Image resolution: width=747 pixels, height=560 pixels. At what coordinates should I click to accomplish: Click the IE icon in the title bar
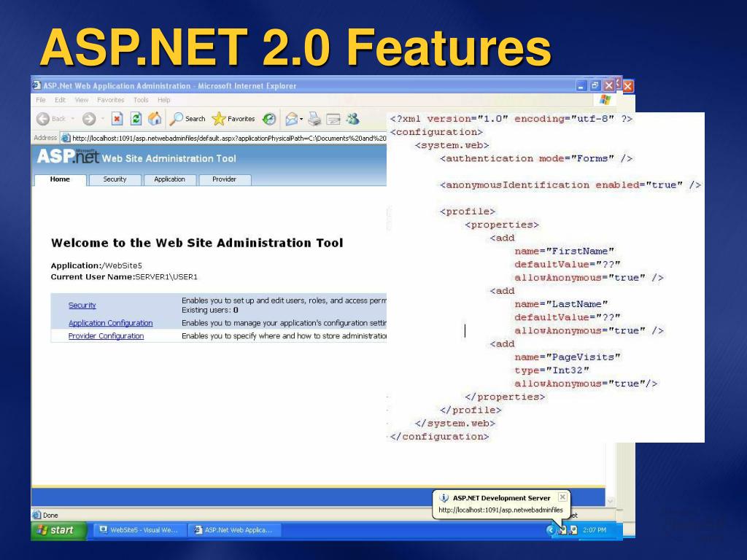coord(36,85)
